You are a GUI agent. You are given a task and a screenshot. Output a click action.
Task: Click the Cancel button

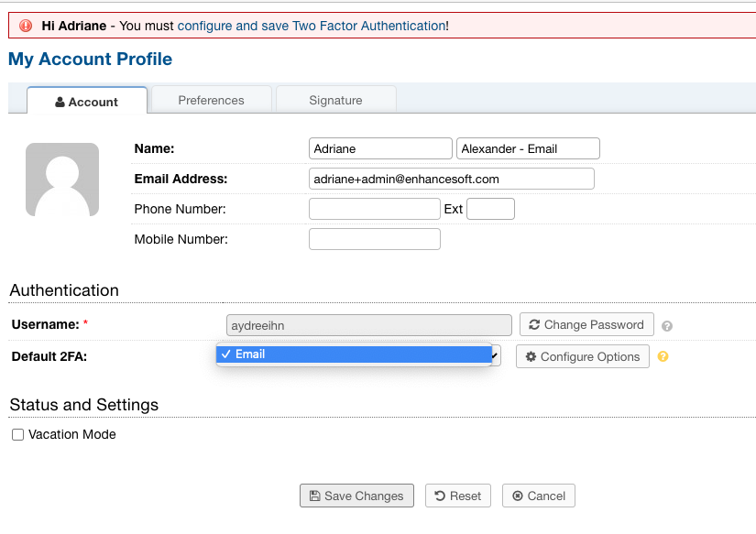click(x=539, y=496)
